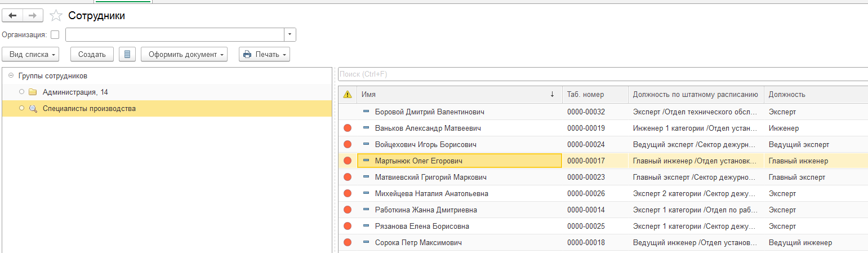Select the Администрация, 14 group

75,92
